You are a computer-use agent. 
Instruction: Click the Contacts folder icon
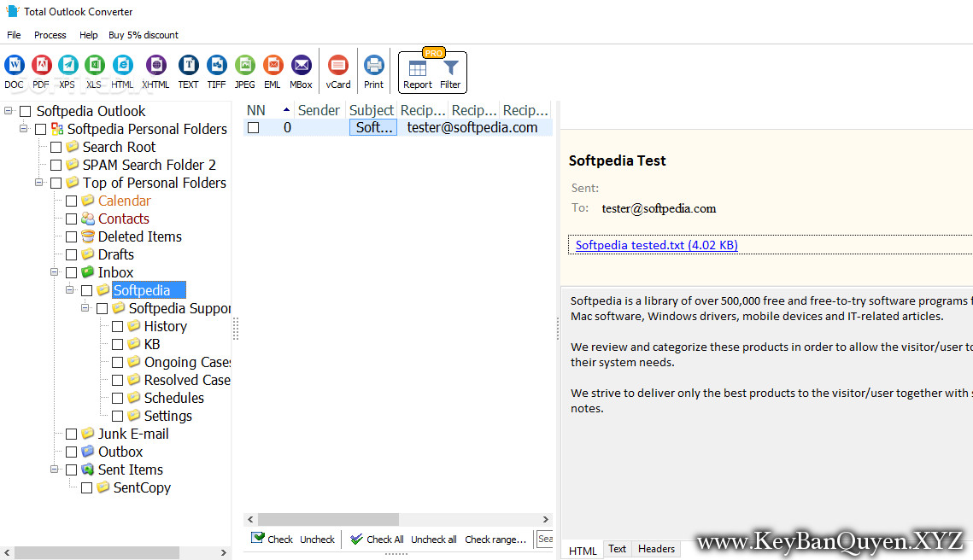tap(87, 219)
